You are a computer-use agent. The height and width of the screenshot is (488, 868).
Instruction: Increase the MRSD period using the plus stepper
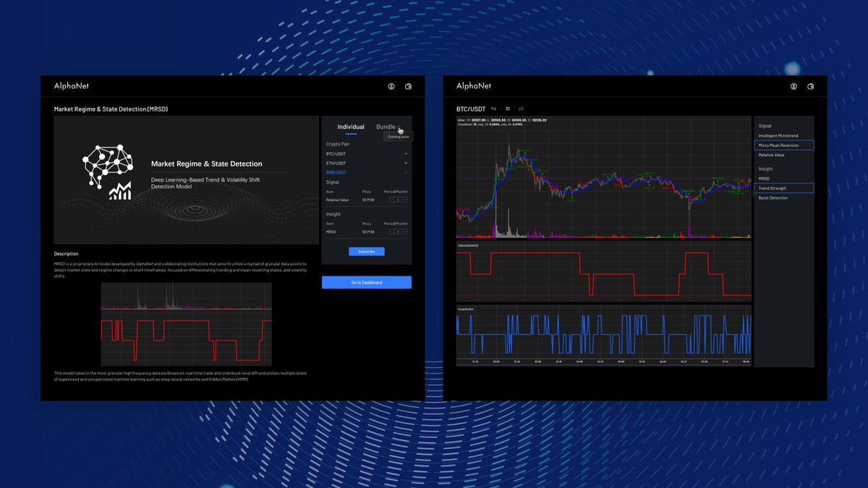pyautogui.click(x=404, y=232)
